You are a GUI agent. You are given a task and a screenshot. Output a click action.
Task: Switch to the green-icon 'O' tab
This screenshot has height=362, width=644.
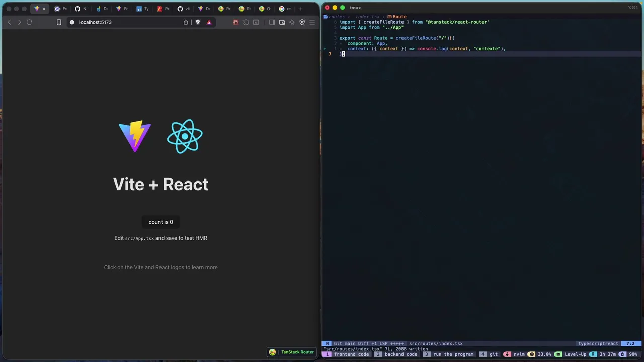pyautogui.click(x=265, y=9)
